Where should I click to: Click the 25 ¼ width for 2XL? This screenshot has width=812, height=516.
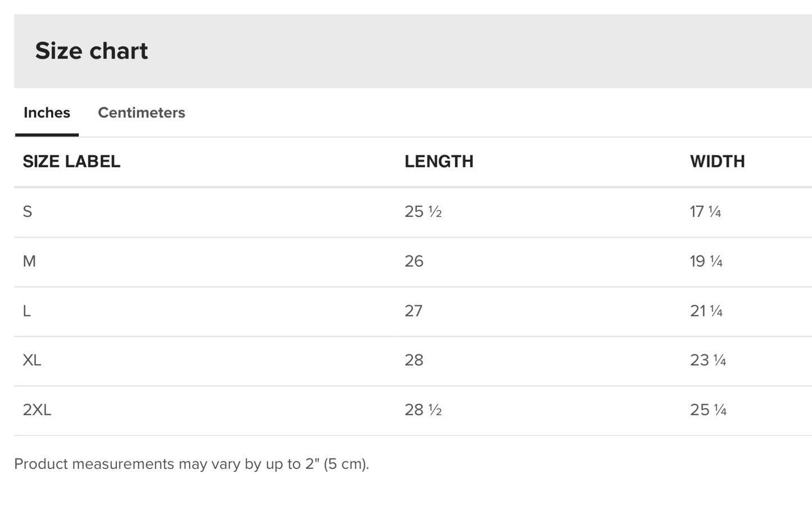(x=708, y=410)
